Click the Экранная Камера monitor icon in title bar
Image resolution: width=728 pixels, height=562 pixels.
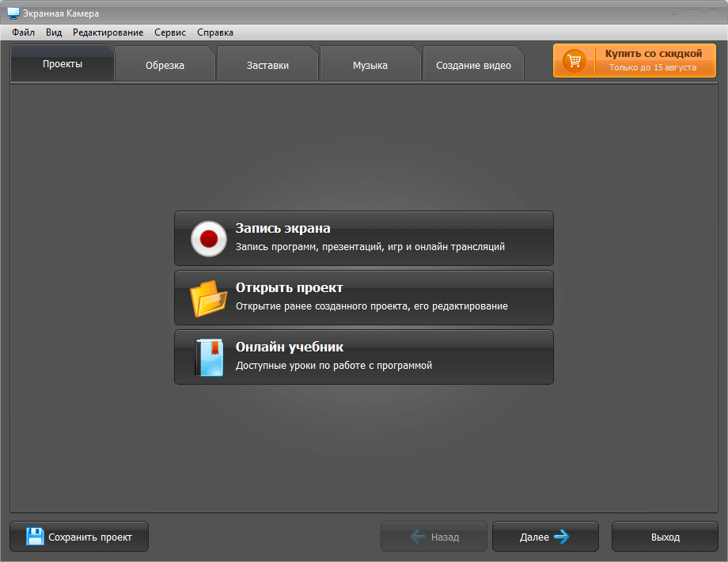pos(13,13)
